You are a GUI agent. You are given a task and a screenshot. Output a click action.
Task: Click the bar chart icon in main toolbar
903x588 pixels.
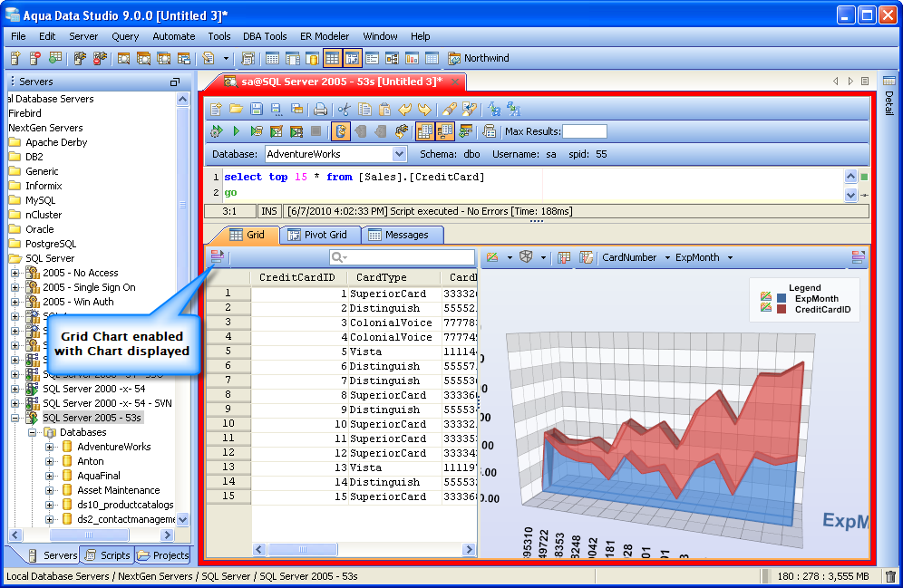pos(412,58)
